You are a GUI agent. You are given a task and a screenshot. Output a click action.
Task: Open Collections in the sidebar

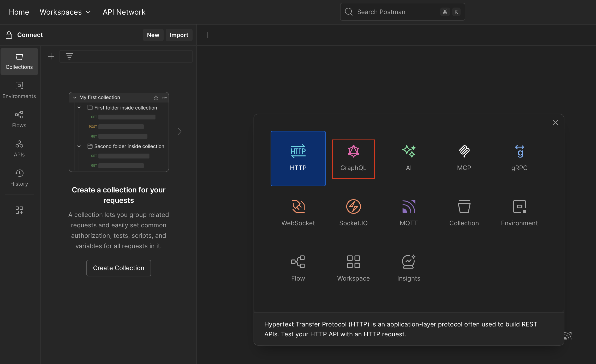tap(19, 61)
